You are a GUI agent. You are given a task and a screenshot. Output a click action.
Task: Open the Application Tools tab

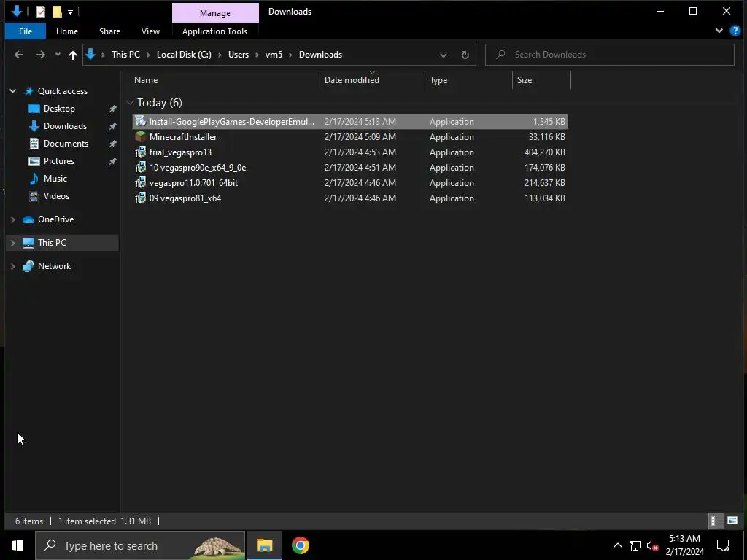point(214,31)
